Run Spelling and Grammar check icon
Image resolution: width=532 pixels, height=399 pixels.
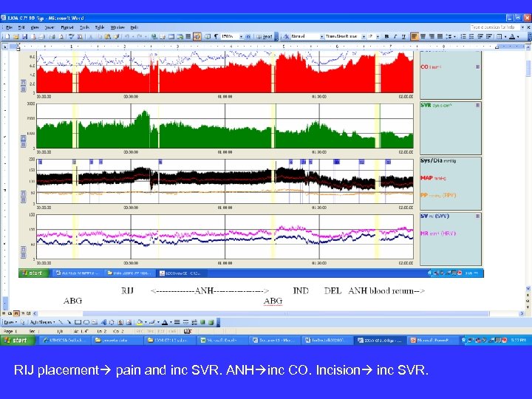coord(71,36)
